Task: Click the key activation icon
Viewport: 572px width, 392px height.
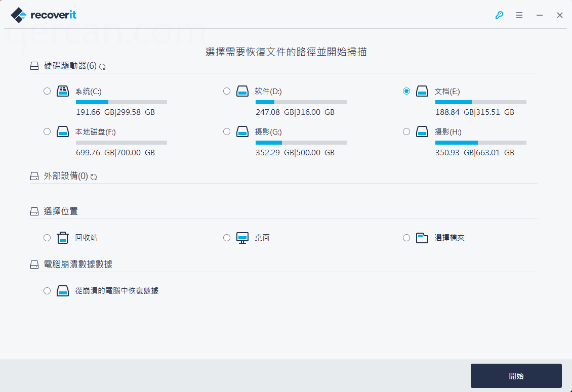Action: [499, 15]
